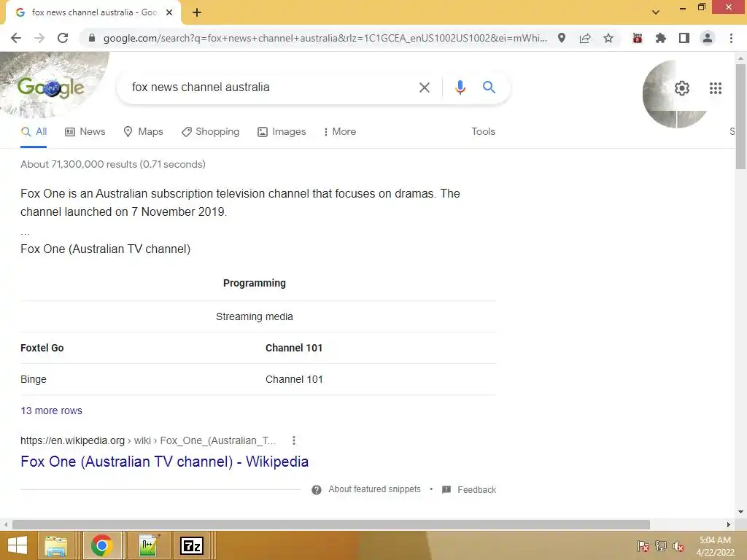Click About featured snippets link

point(374,489)
